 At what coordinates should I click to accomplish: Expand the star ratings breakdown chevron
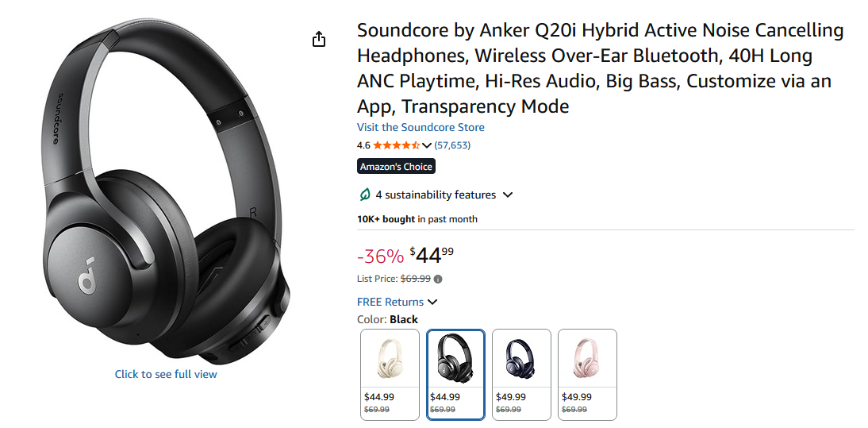[427, 145]
